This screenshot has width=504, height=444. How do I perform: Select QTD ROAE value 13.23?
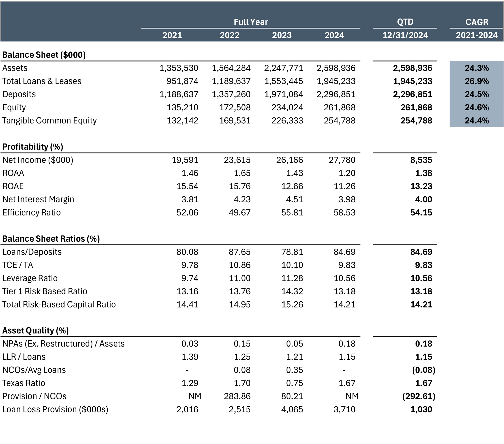(421, 186)
